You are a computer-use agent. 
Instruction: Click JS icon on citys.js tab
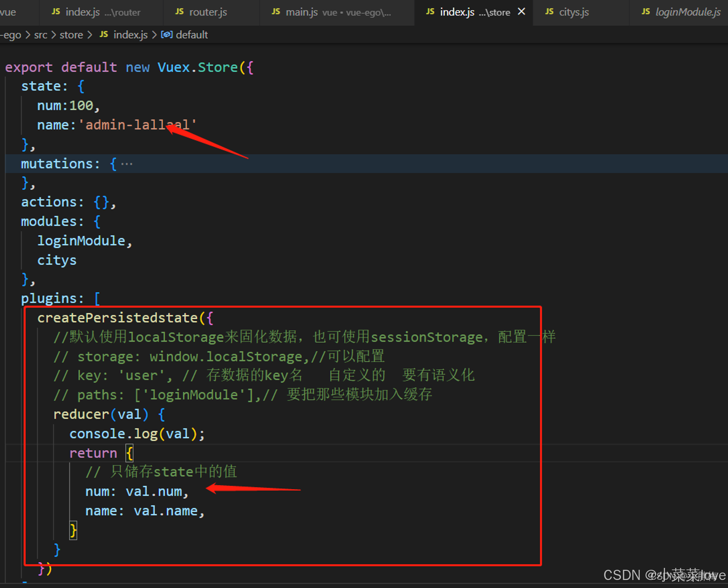click(x=549, y=12)
